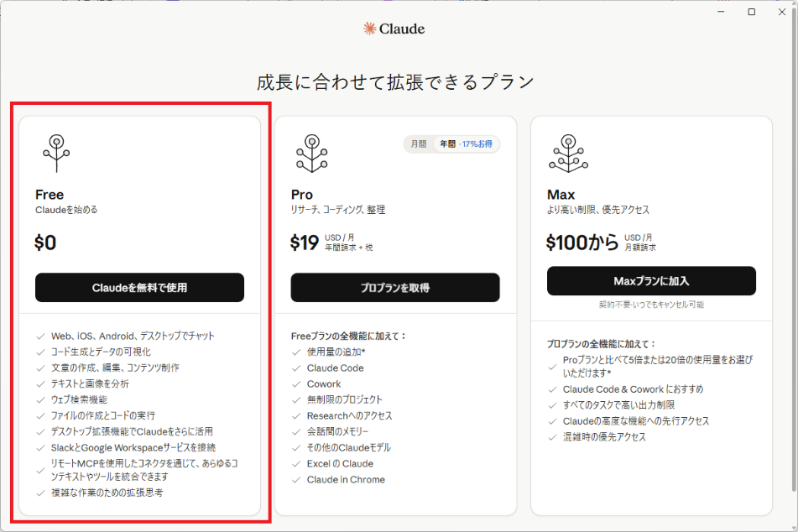This screenshot has width=798, height=532.
Task: Click the より高い制限、優先アクセス subtitle
Action: (598, 210)
